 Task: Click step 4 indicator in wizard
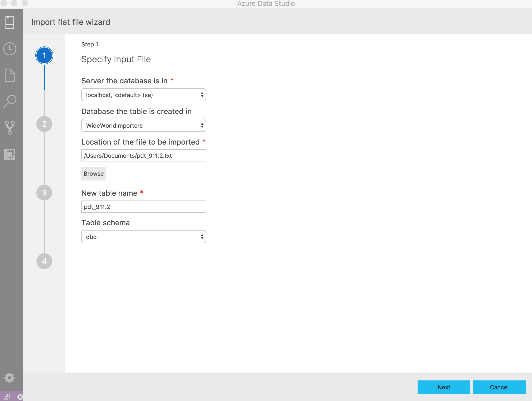pyautogui.click(x=44, y=261)
